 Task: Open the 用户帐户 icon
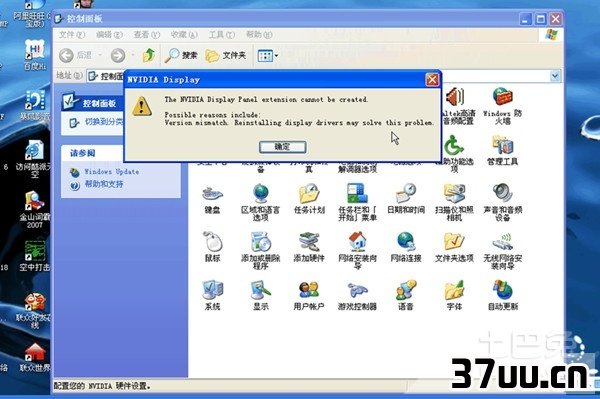point(309,295)
